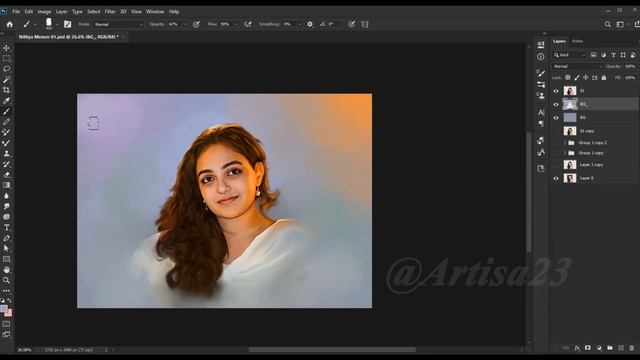The width and height of the screenshot is (640, 360).
Task: Select the Eyedropper tool
Action: tap(7, 100)
